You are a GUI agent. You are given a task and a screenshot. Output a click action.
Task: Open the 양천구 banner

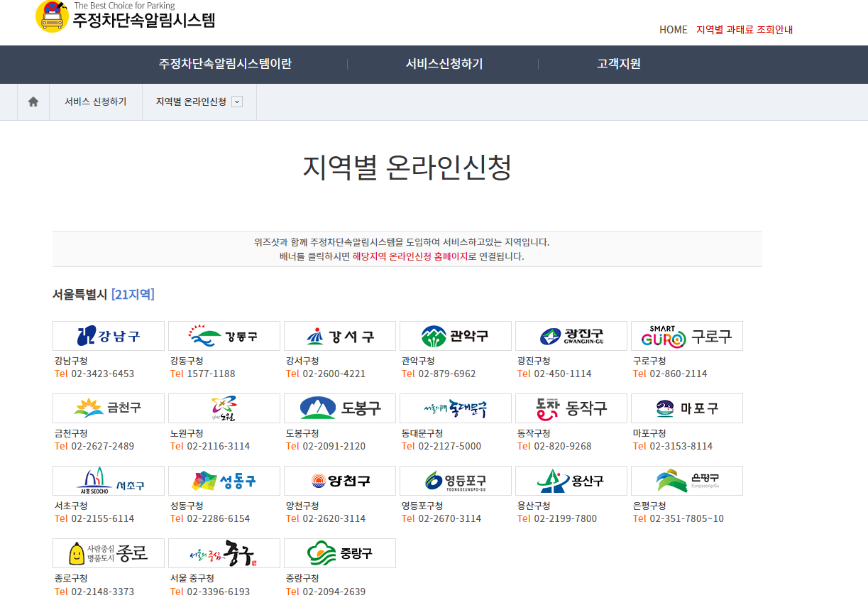(x=340, y=481)
